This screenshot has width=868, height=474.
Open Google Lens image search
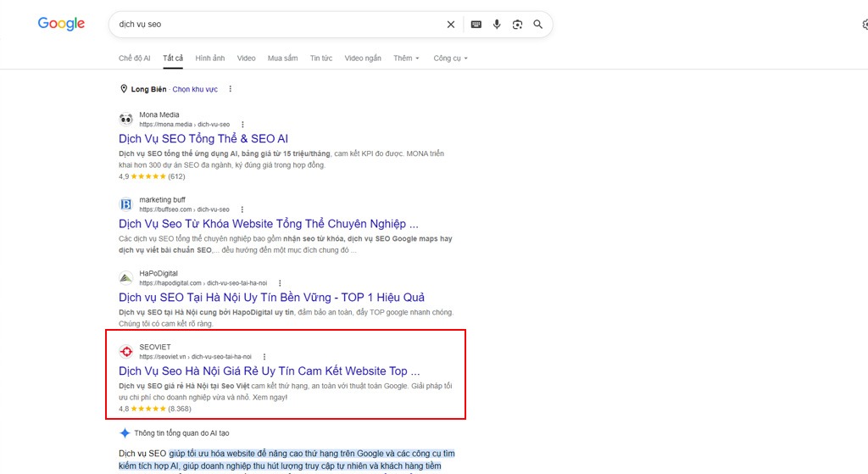click(517, 25)
